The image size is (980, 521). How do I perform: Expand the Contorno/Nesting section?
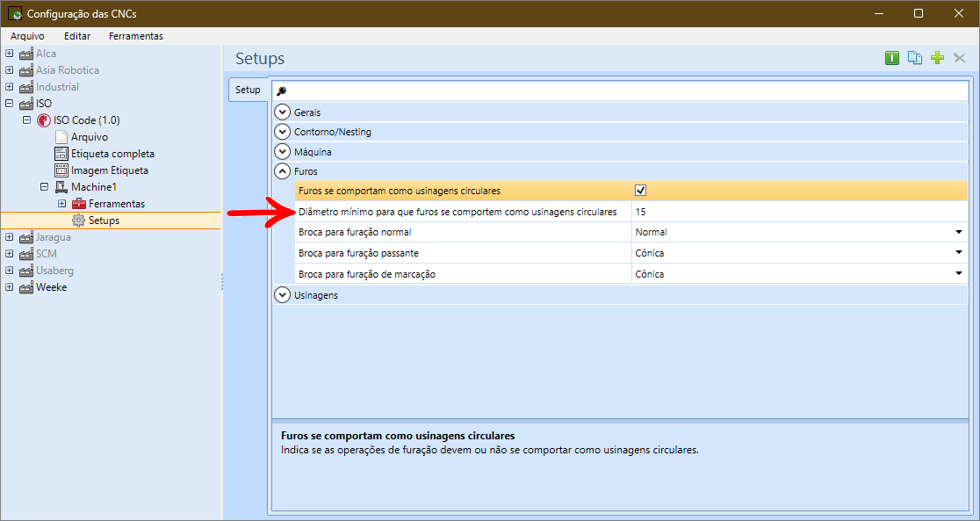tap(283, 132)
